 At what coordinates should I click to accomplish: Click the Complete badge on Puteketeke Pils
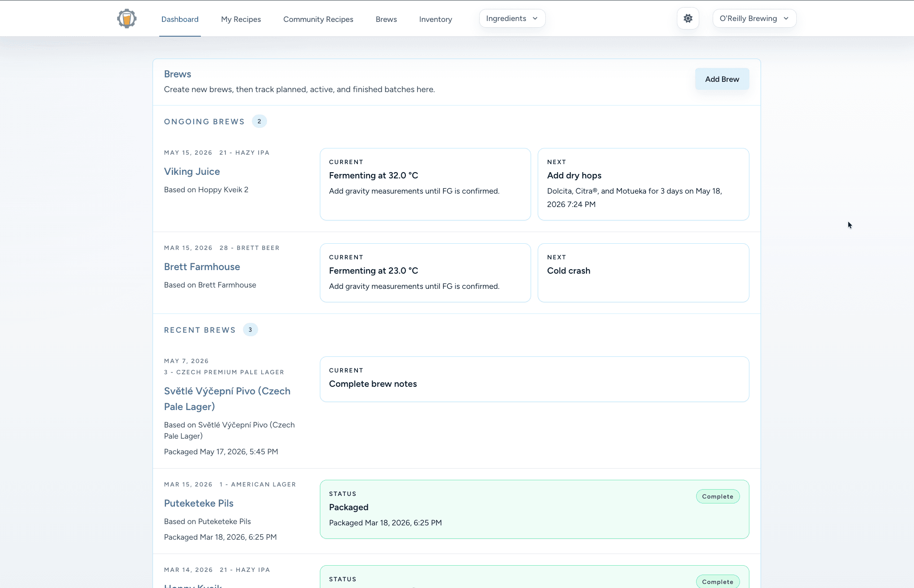click(718, 496)
